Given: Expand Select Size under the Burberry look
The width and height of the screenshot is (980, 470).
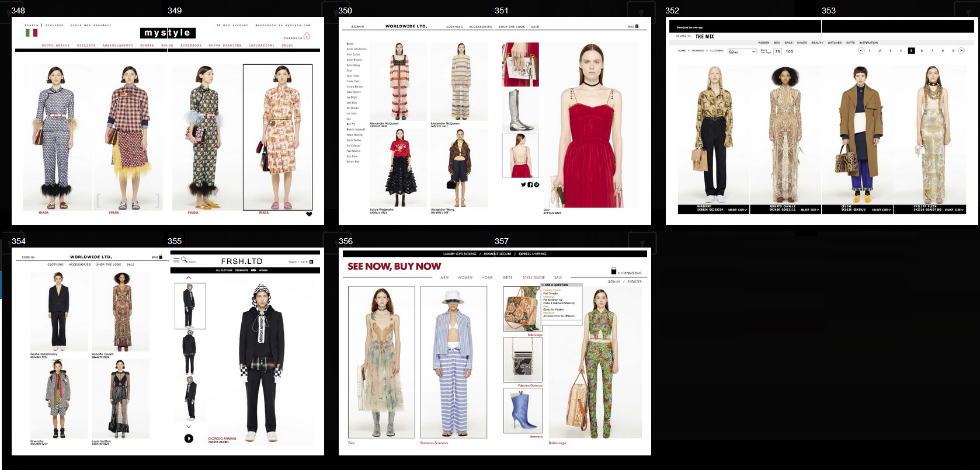Looking at the screenshot, I should [x=737, y=210].
